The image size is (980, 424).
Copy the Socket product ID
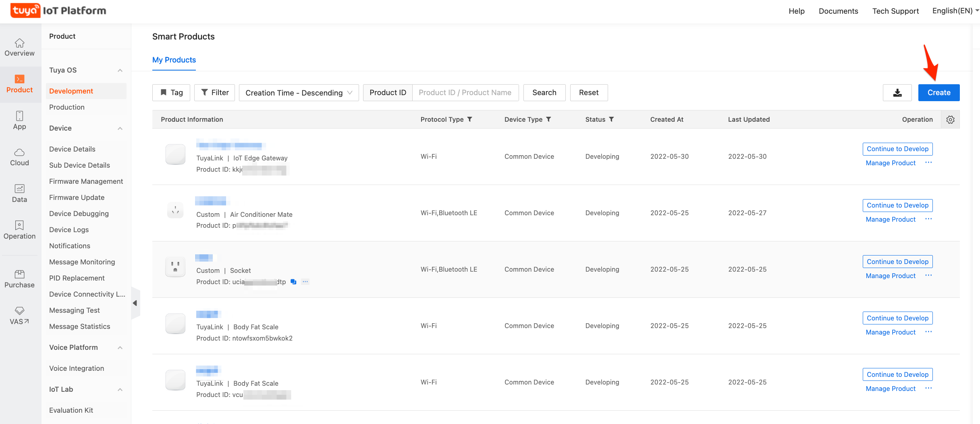tap(293, 282)
